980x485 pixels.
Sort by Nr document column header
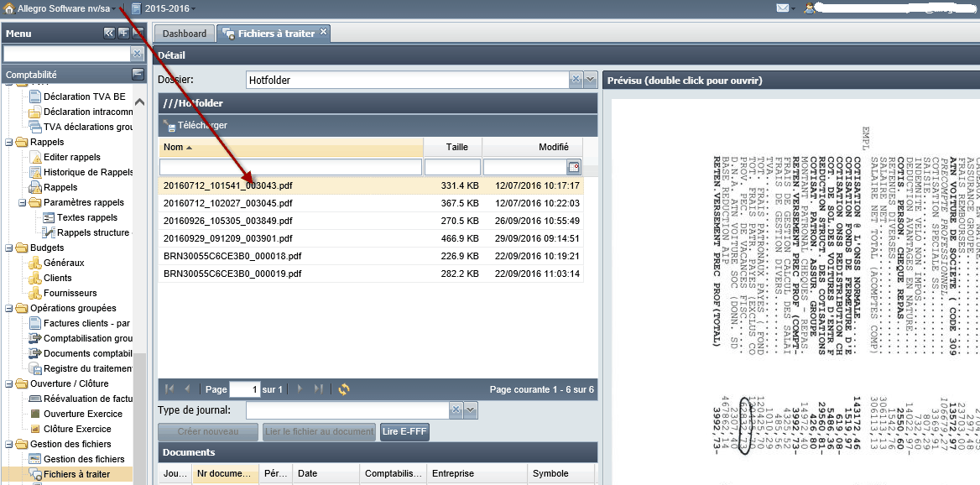[226, 474]
